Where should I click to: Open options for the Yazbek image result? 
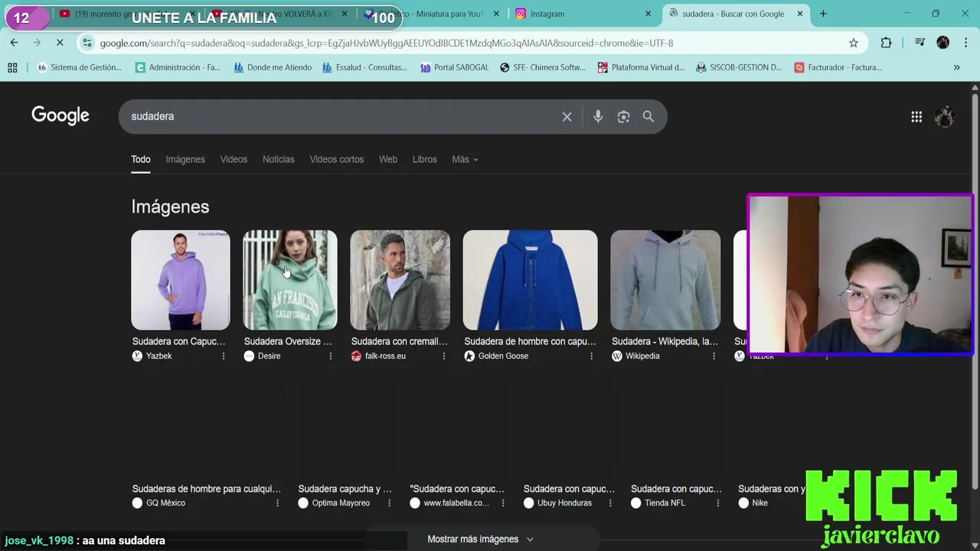click(224, 356)
